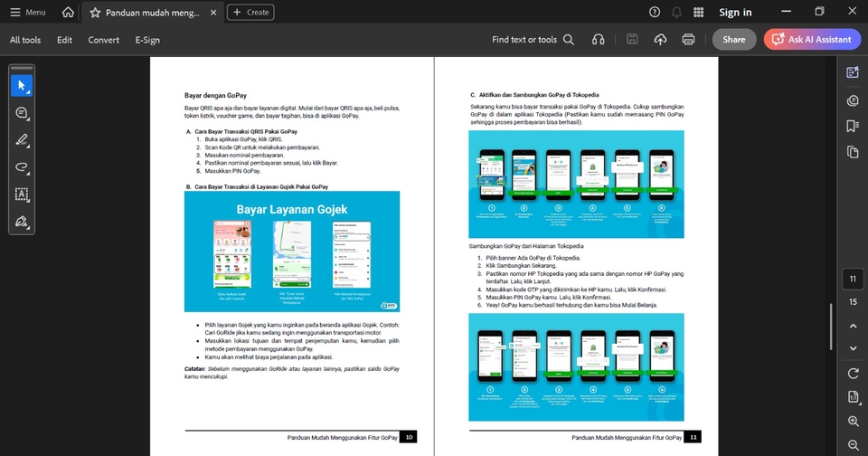Go to next page with down chevron
The width and height of the screenshot is (868, 456).
pos(853,348)
